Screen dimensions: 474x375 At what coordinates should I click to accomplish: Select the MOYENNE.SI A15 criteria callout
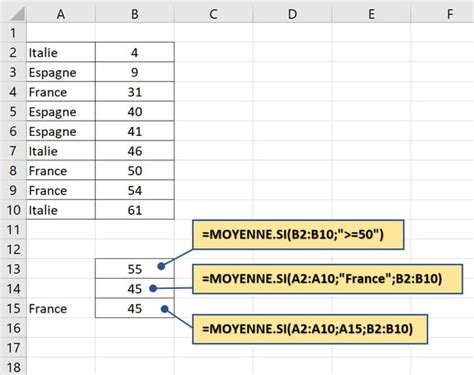click(x=310, y=329)
